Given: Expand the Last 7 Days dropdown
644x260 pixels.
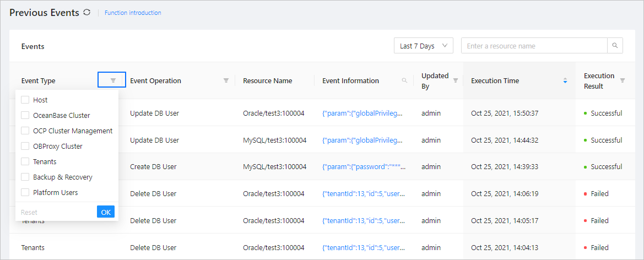Looking at the screenshot, I should (x=423, y=46).
